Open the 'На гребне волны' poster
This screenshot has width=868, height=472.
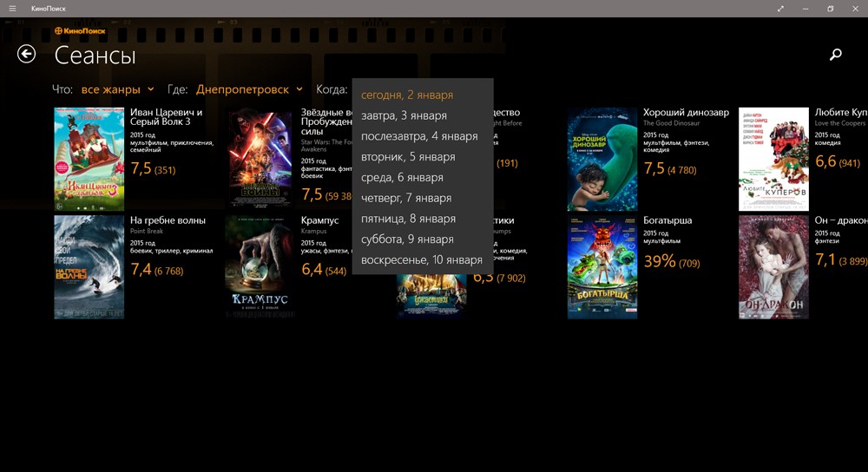tap(89, 267)
